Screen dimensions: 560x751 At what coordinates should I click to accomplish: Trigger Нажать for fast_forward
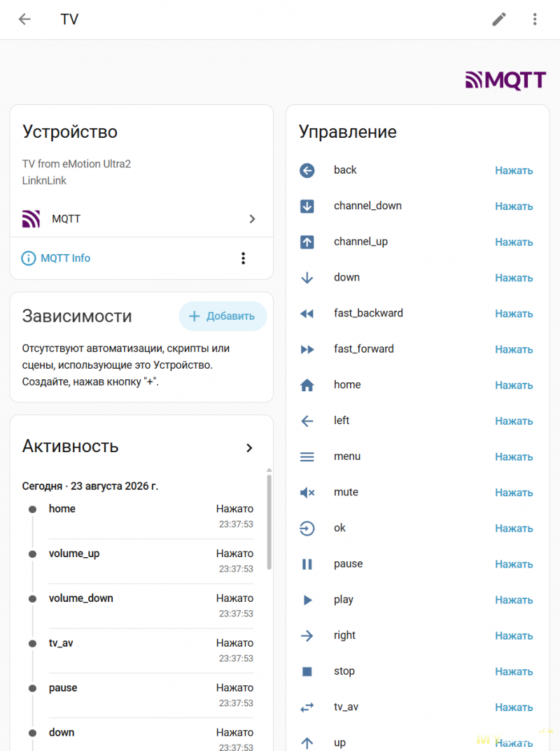coord(514,349)
